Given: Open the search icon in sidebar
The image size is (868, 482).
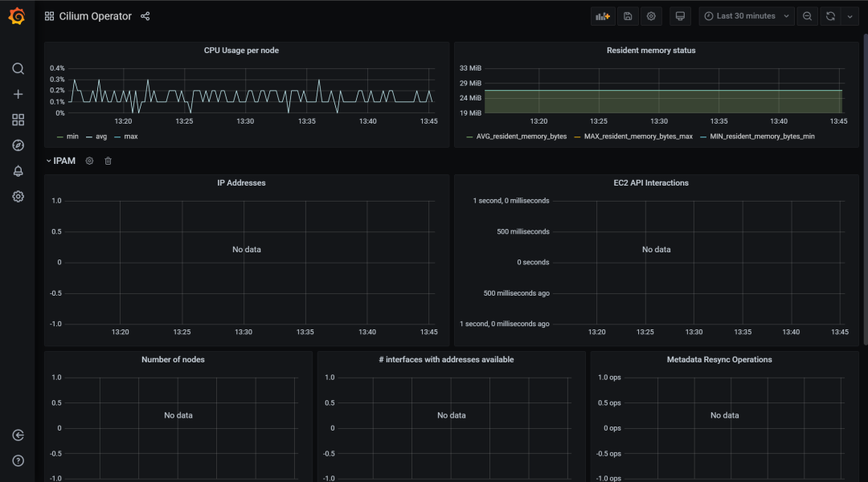Looking at the screenshot, I should coord(18,68).
